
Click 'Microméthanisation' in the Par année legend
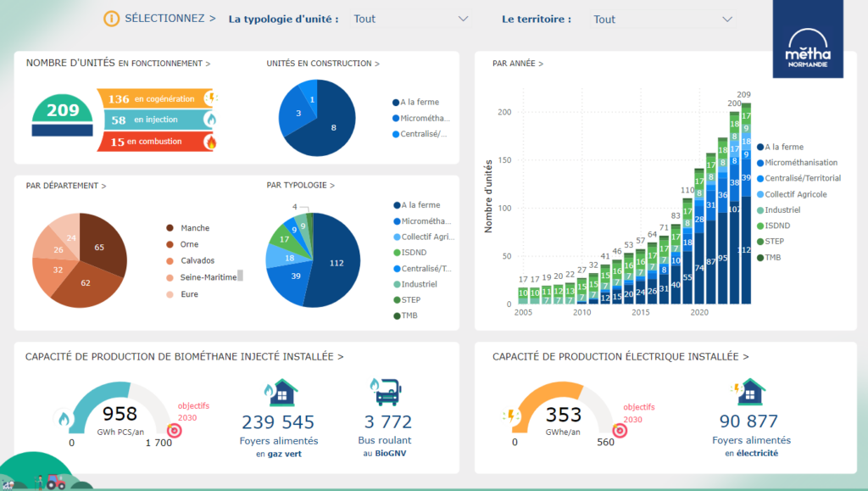(x=801, y=163)
